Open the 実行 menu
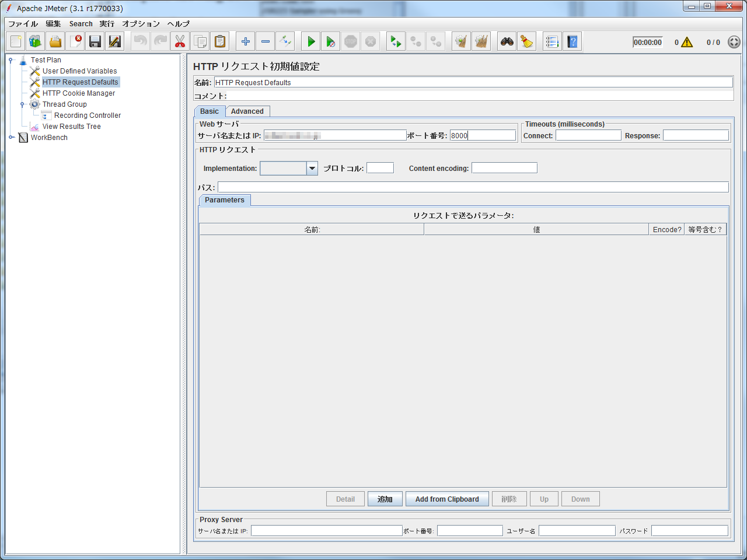The width and height of the screenshot is (747, 560). pyautogui.click(x=107, y=24)
